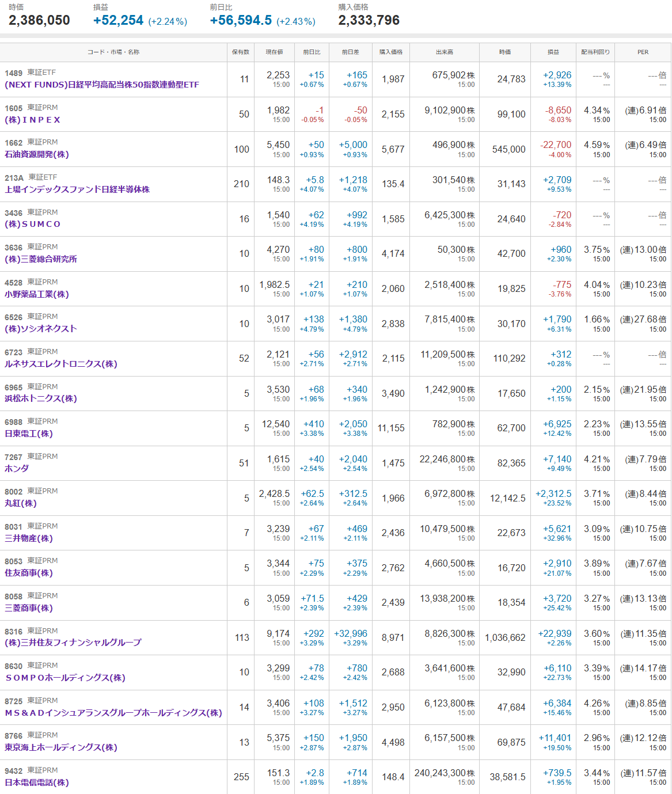The width and height of the screenshot is (672, 794).
Task: Open ＭＳ＆ＡＤインシュアランスグループホールディングス(株) link
Action: point(113,713)
